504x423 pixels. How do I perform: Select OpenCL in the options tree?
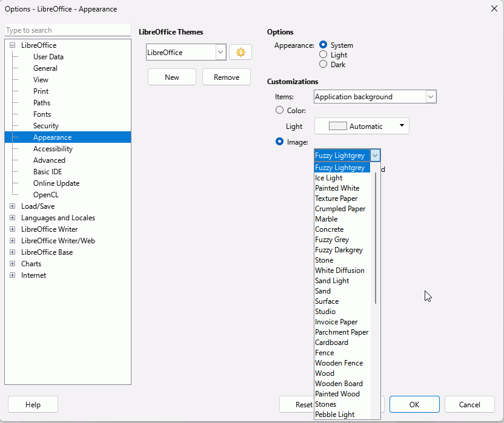click(x=46, y=195)
